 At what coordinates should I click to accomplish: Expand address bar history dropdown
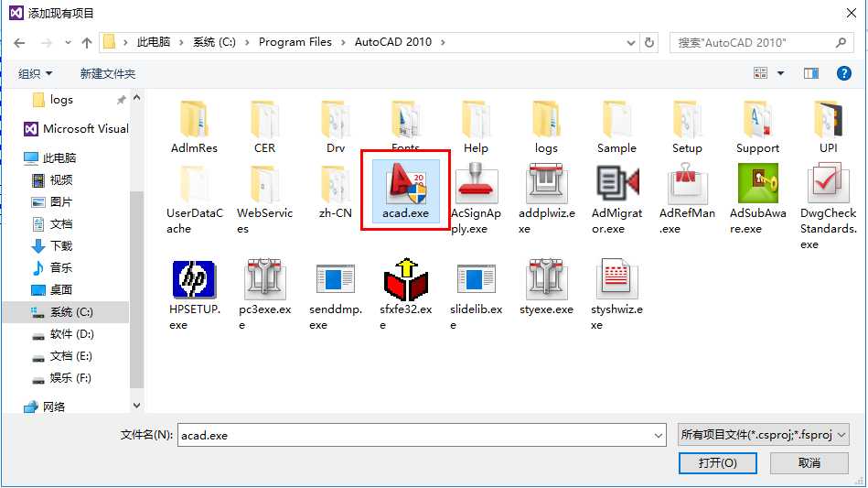[x=630, y=43]
